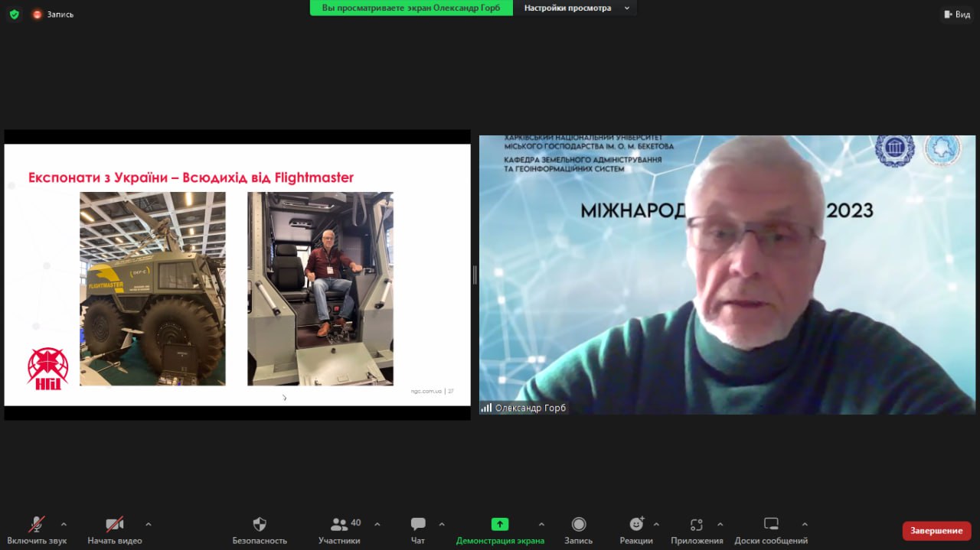The height and width of the screenshot is (550, 980).
Task: Click the divider handle between share and video
Action: coord(475,275)
